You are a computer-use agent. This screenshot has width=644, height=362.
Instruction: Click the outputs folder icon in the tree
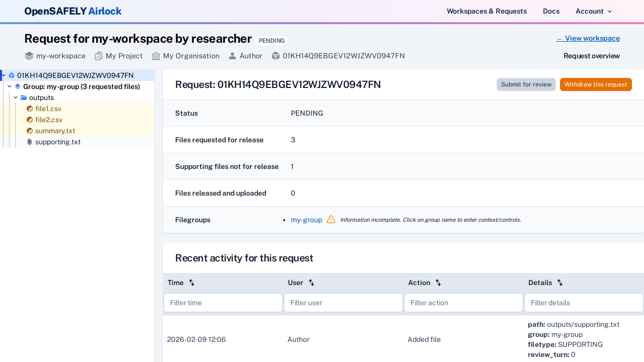coord(24,98)
